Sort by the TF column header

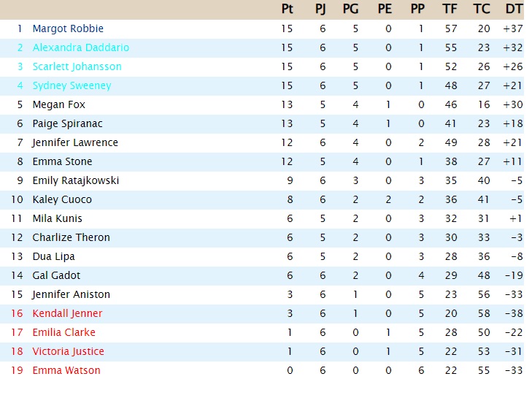(450, 9)
